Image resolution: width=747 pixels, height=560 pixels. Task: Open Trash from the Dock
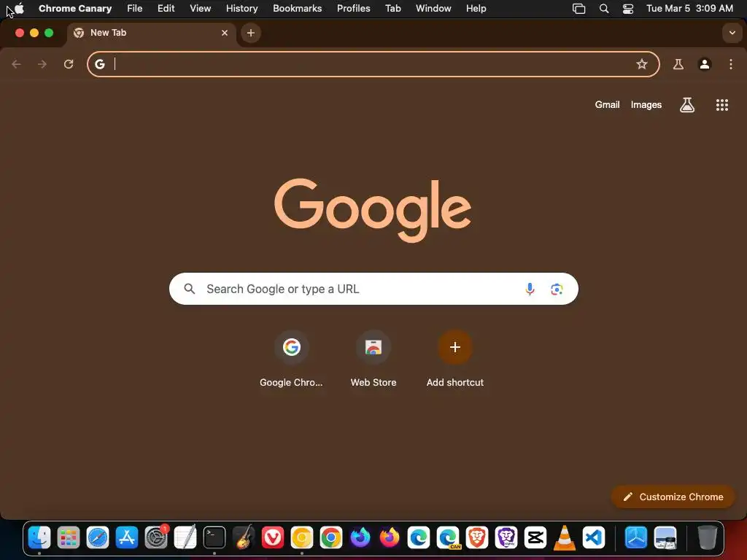pos(707,537)
